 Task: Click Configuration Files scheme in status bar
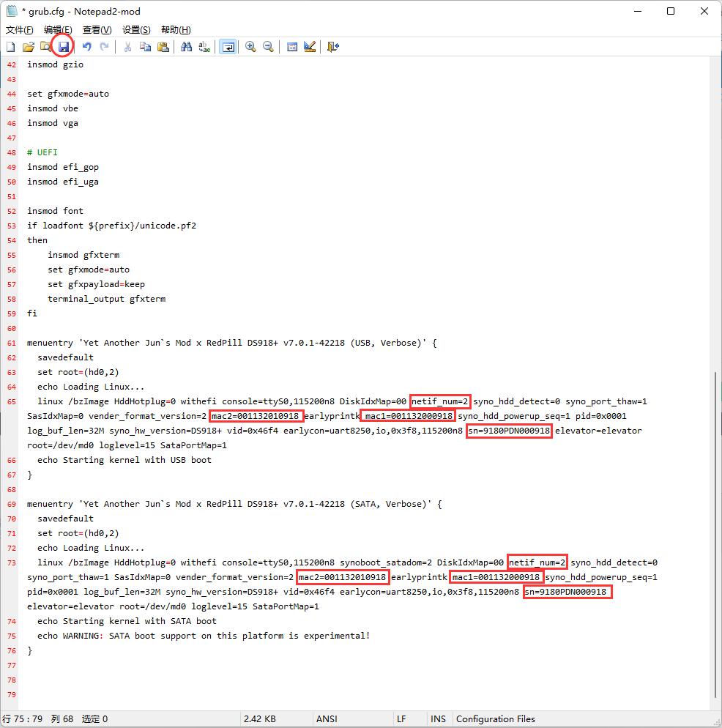pyautogui.click(x=496, y=719)
